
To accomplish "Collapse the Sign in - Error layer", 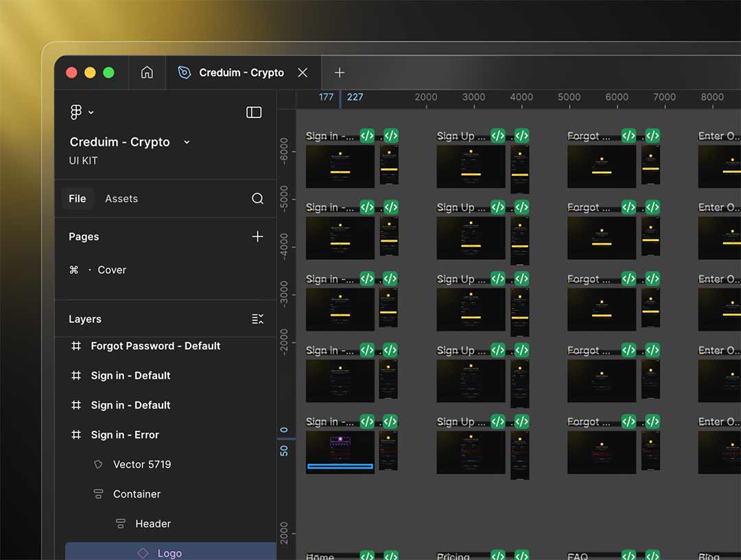I will click(x=125, y=435).
